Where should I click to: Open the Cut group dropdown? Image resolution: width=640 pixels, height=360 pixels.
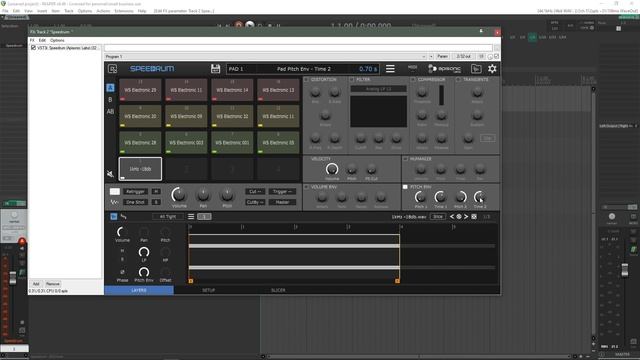pos(255,191)
